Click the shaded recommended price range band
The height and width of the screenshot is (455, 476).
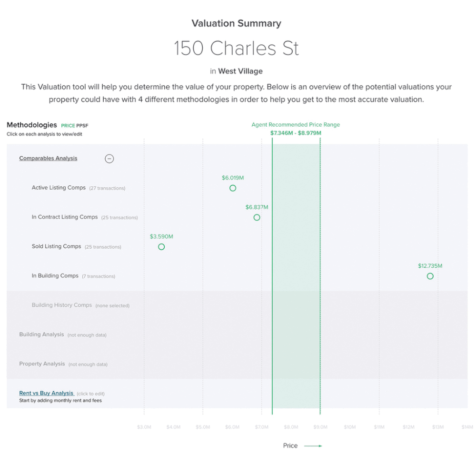(296, 334)
